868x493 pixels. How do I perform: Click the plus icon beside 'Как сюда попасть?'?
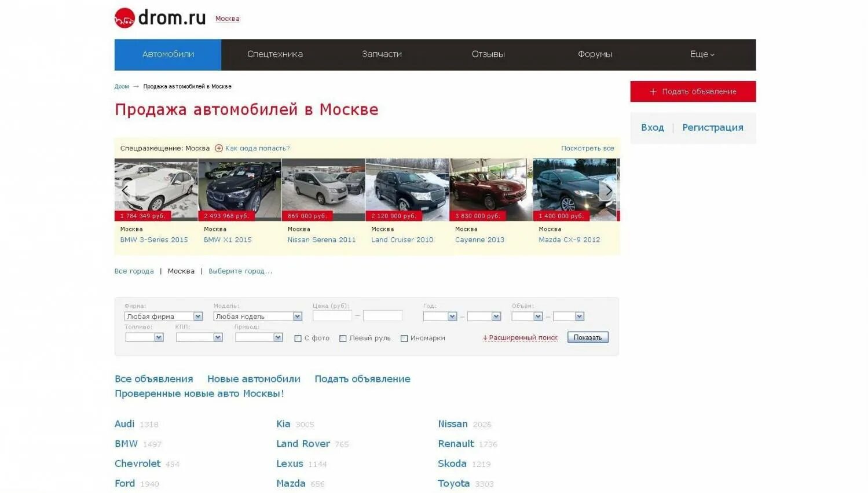(218, 148)
